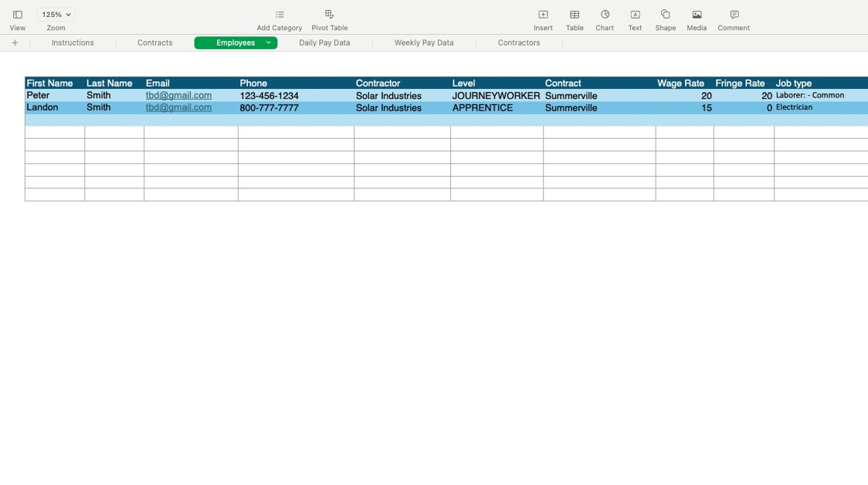Screen dimensions: 868x485
Task: Go to the Contractors sheet tab
Action: [518, 43]
